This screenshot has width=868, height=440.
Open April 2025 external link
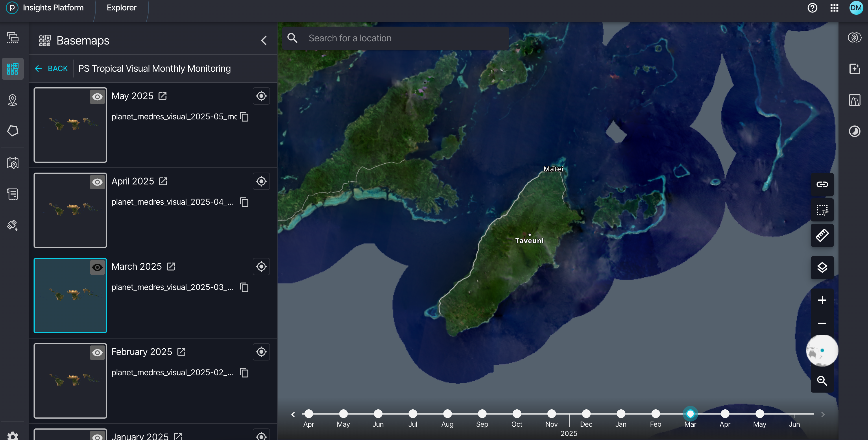[163, 181]
